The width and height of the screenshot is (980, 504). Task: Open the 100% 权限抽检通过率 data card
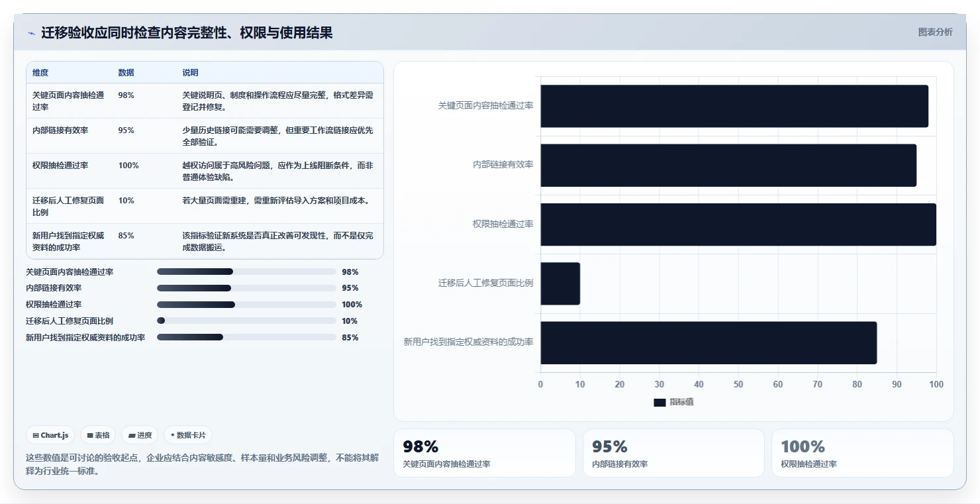point(863,453)
